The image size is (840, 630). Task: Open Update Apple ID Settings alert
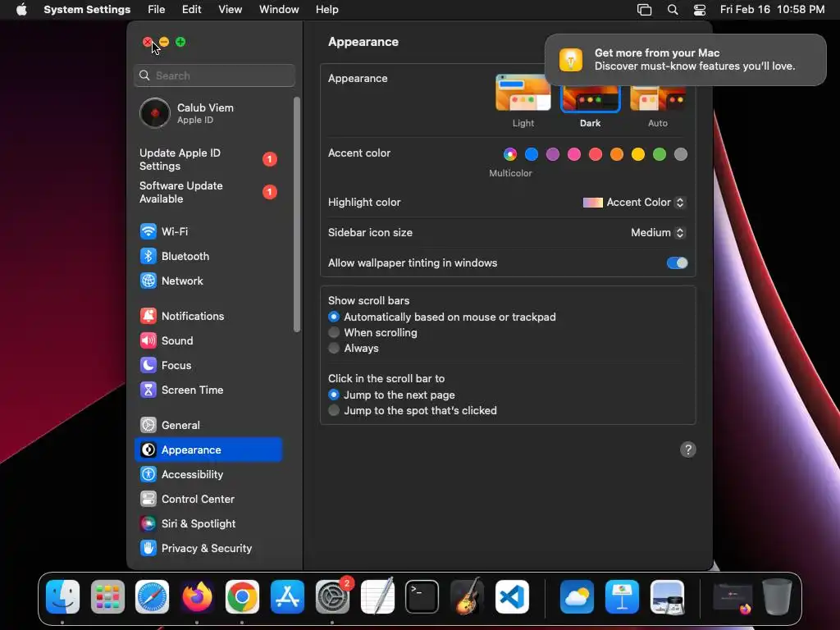(x=208, y=159)
